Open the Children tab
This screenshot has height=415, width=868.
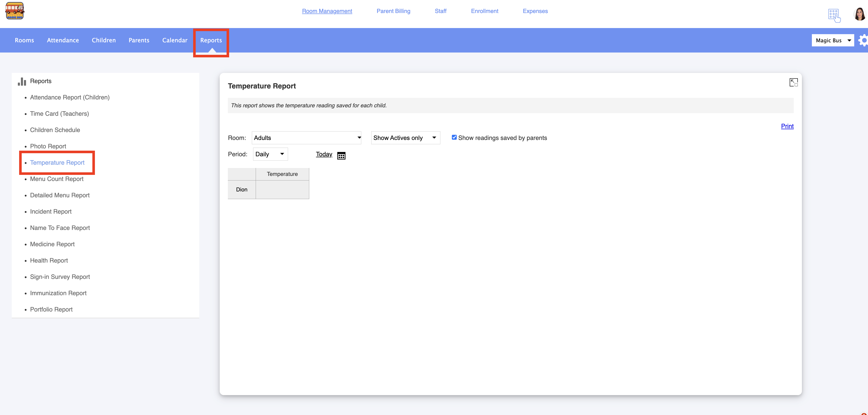(x=103, y=40)
